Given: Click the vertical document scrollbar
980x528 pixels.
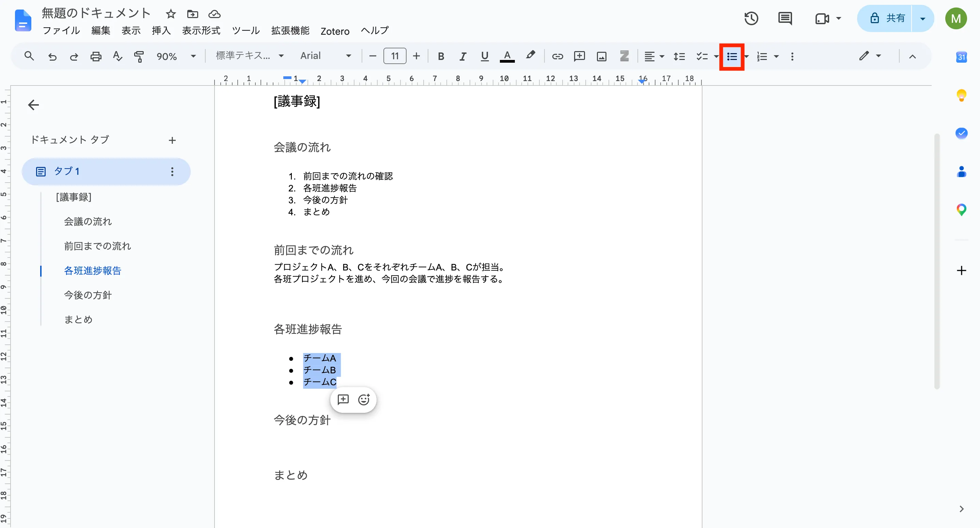Looking at the screenshot, I should (x=937, y=261).
